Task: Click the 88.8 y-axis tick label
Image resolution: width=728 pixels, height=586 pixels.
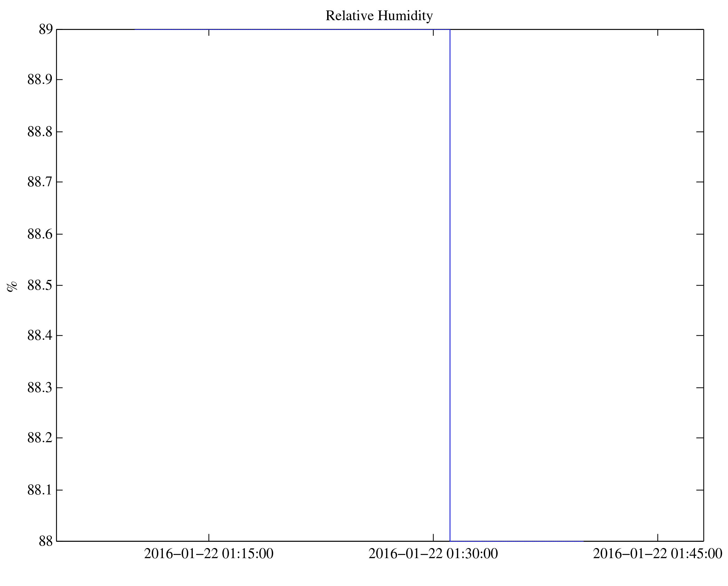Action: (40, 132)
